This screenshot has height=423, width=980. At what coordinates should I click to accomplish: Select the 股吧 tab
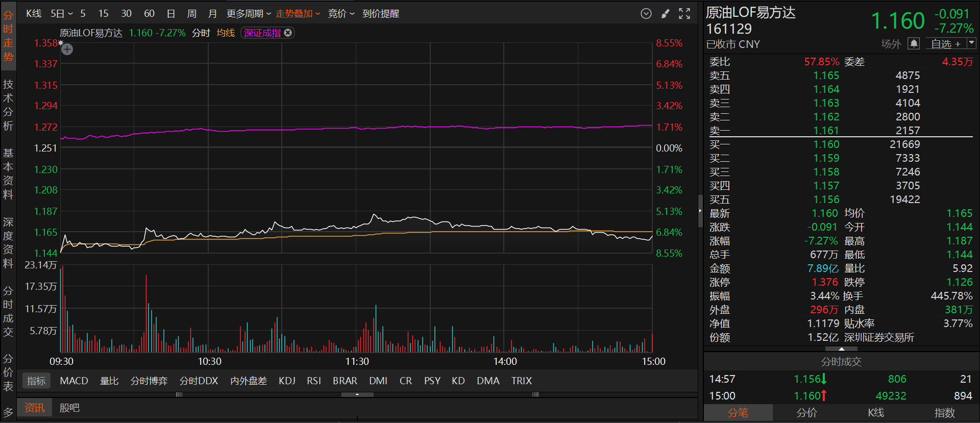click(x=69, y=408)
